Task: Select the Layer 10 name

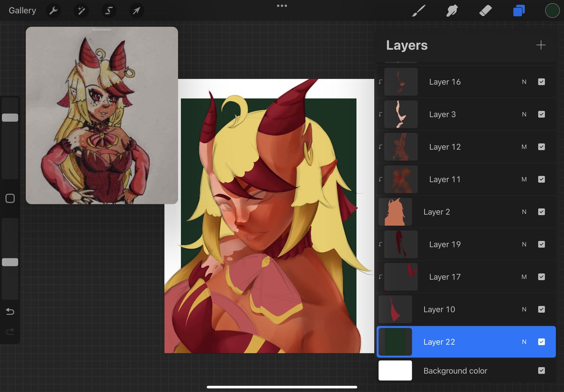Action: coord(439,309)
